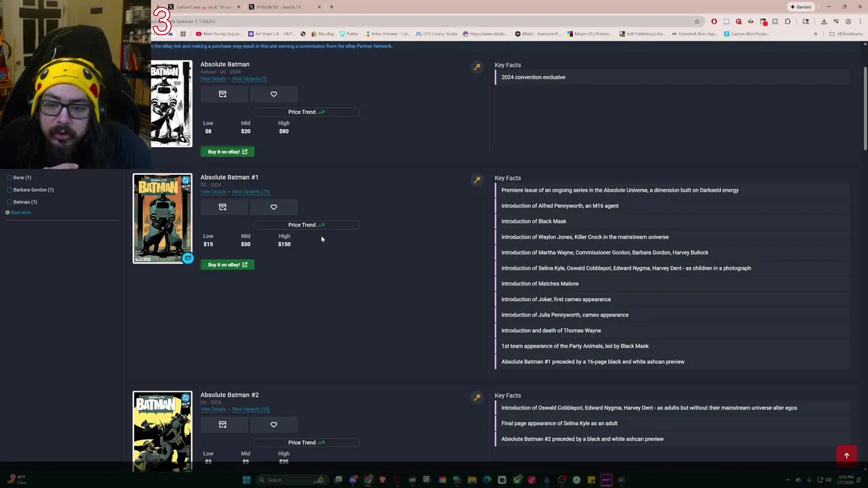Open a new browser tab with the plus icon

pos(331,7)
